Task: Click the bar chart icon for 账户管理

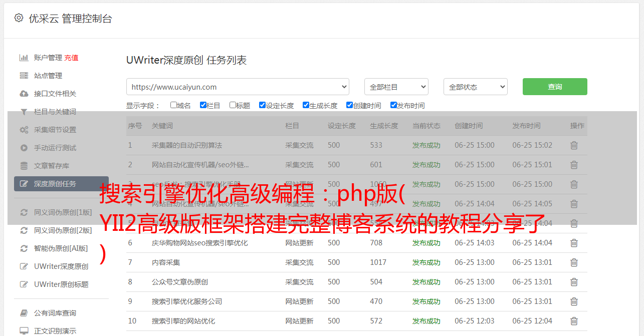Action: tap(24, 58)
